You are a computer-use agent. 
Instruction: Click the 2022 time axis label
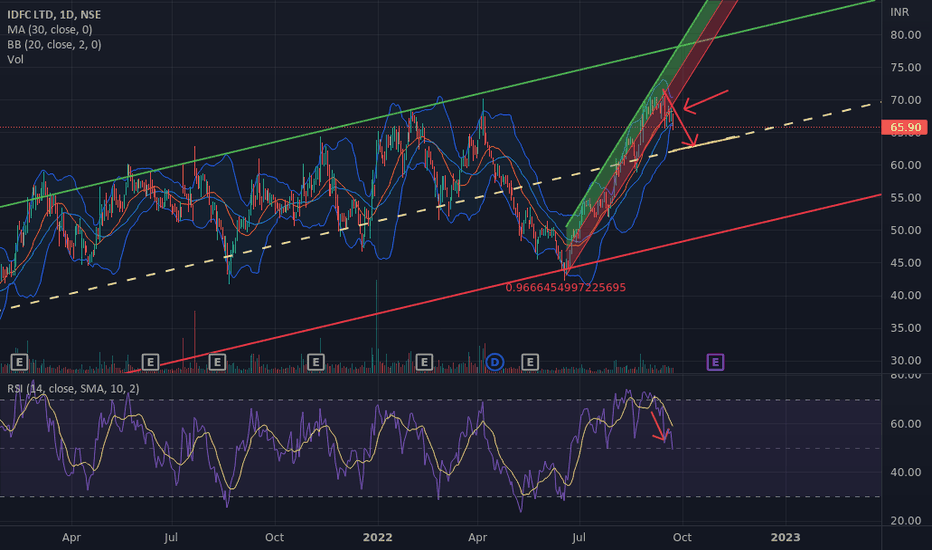(377, 537)
